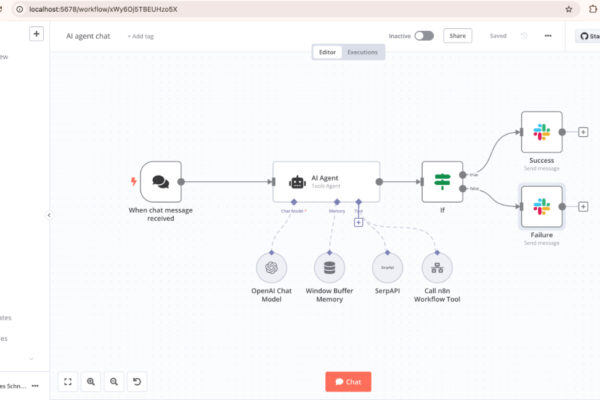Fit the workflow to view
The width and height of the screenshot is (600, 400).
[68, 382]
